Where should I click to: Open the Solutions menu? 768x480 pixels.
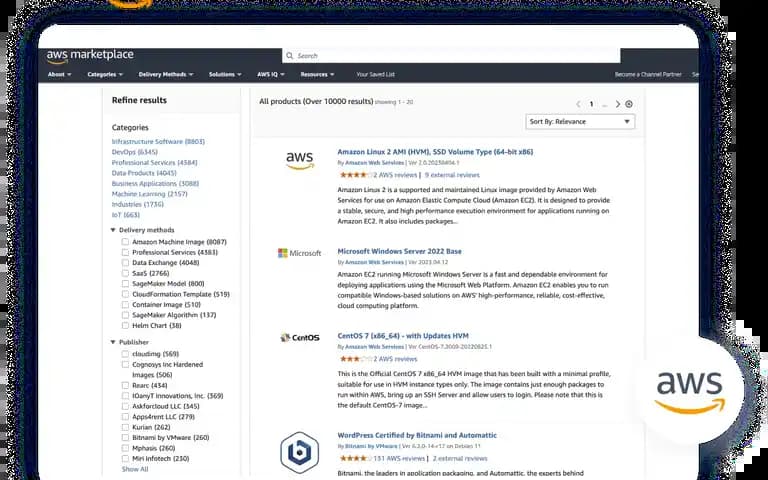click(x=225, y=74)
